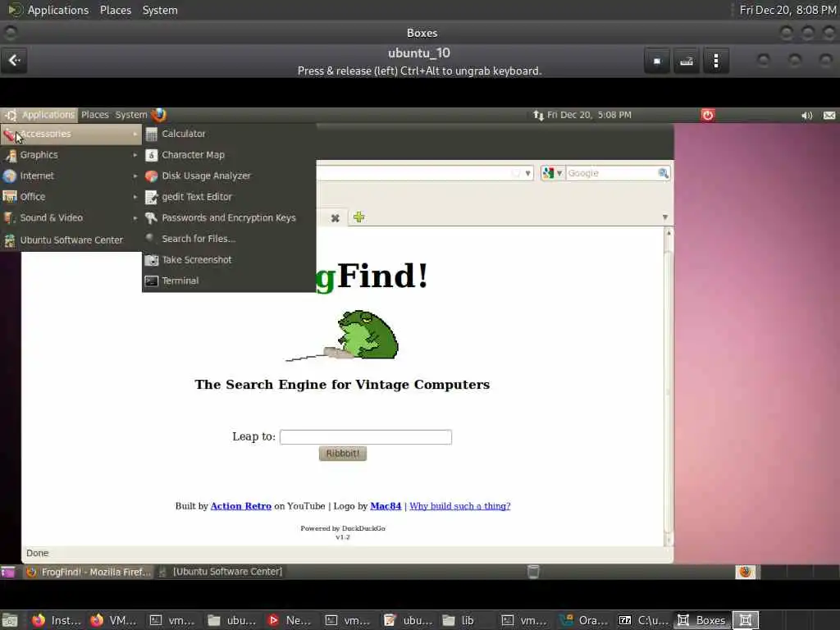Open the trash icon in guest bottom panel
Screen dimensions: 840x630
(533, 572)
